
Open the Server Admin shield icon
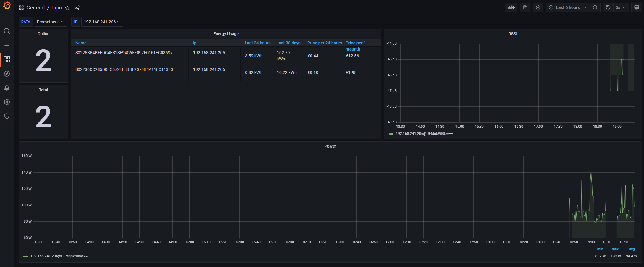(x=7, y=116)
